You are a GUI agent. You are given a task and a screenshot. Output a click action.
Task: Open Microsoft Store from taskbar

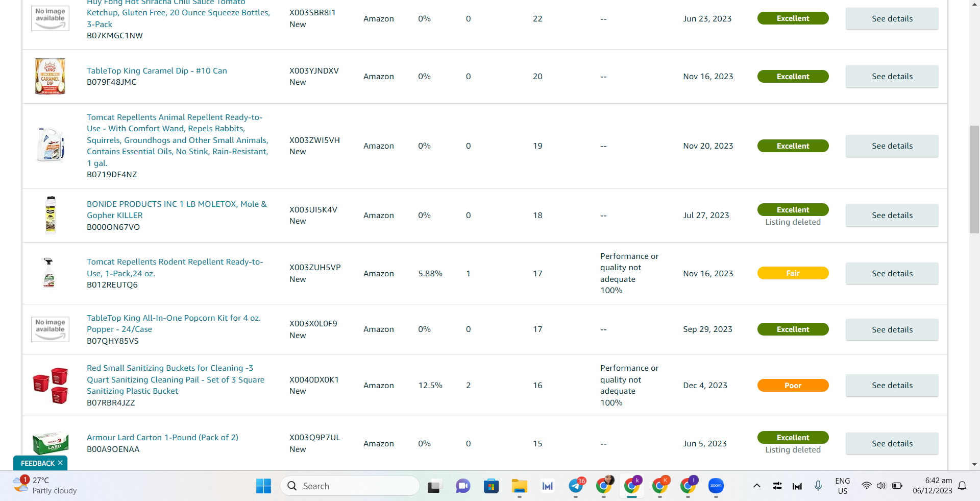pyautogui.click(x=491, y=486)
